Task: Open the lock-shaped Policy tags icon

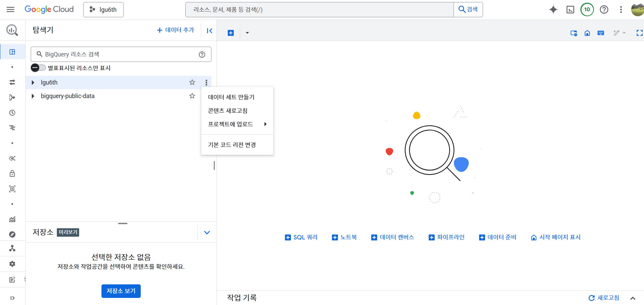Action: click(12, 173)
